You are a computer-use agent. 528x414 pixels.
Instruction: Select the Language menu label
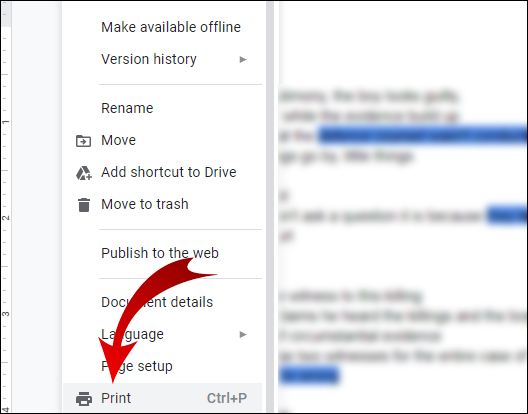[x=132, y=335]
